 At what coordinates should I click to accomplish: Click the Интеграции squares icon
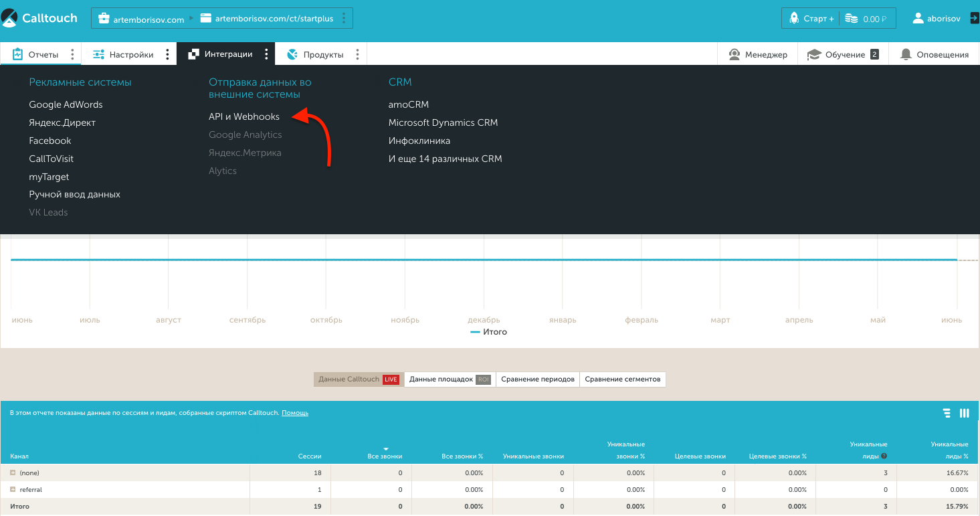[193, 54]
